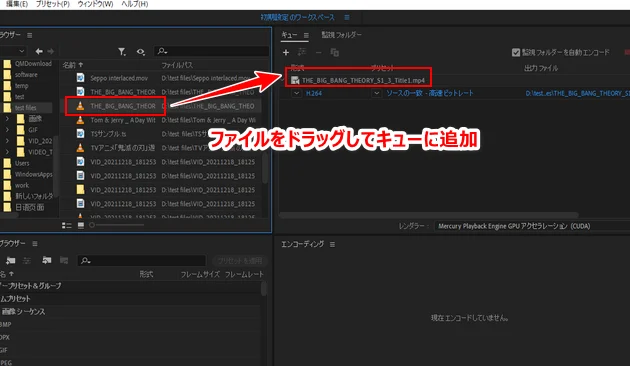Click the フレームサイズ column header
This screenshot has width=630, height=366.
click(x=200, y=274)
